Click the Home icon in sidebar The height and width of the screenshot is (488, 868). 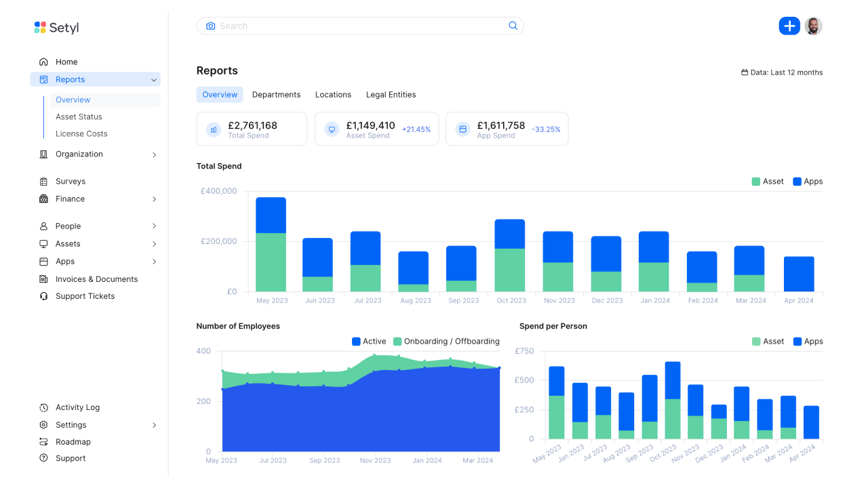click(x=43, y=62)
